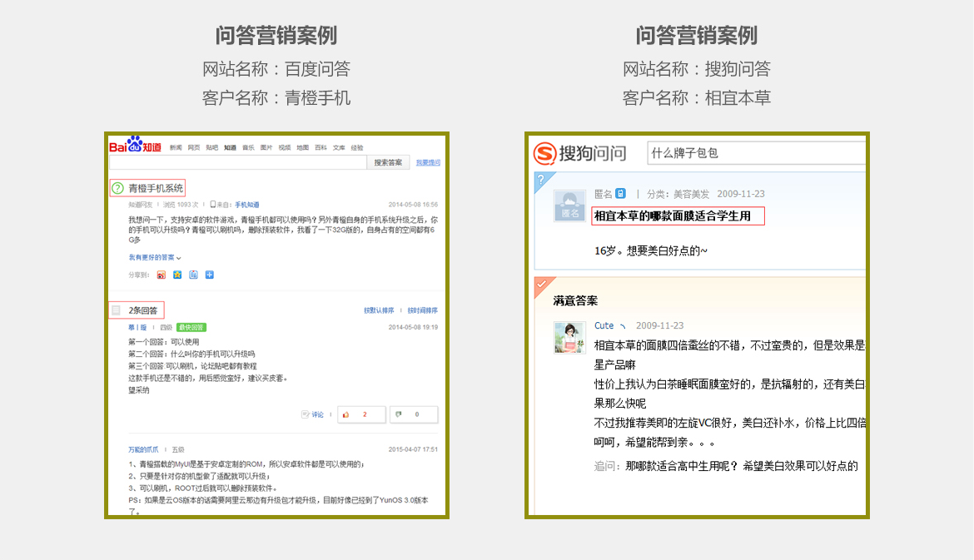
Task: Click view count text 浏览 1093 次
Action: (x=181, y=205)
